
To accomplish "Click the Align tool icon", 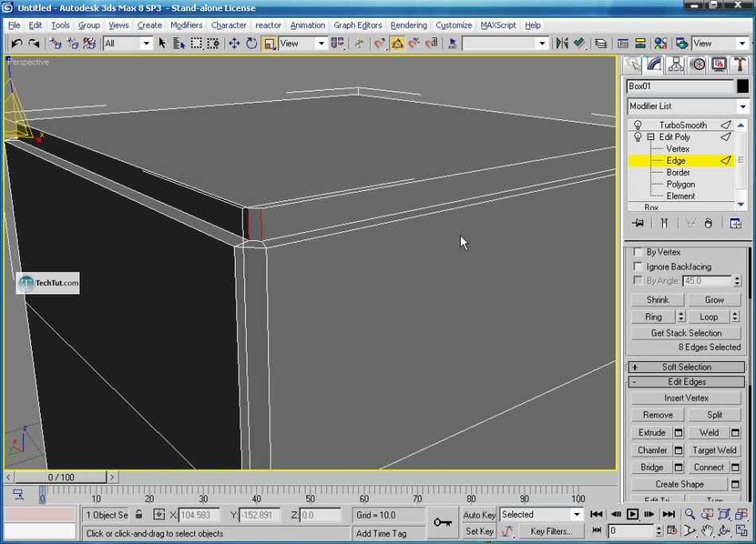I will 579,44.
